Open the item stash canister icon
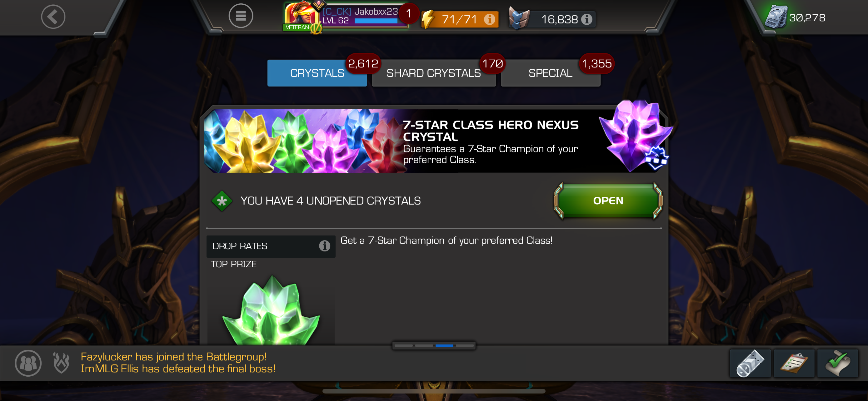 (x=750, y=363)
